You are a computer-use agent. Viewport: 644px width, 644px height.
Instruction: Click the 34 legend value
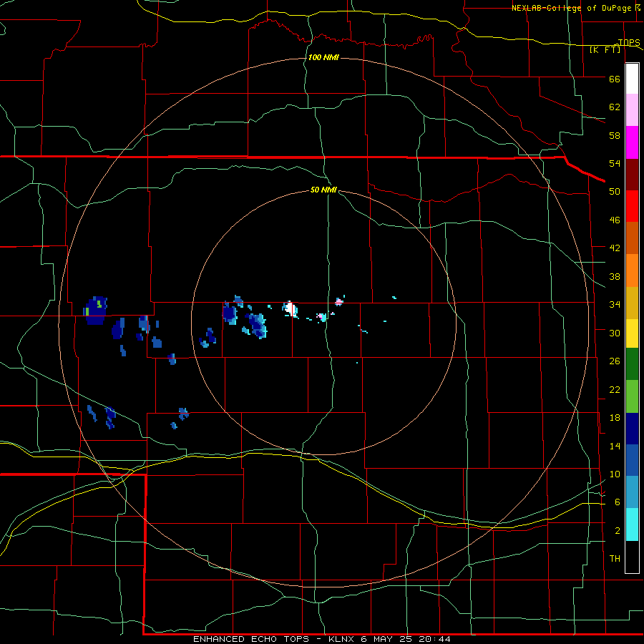[x=615, y=305]
